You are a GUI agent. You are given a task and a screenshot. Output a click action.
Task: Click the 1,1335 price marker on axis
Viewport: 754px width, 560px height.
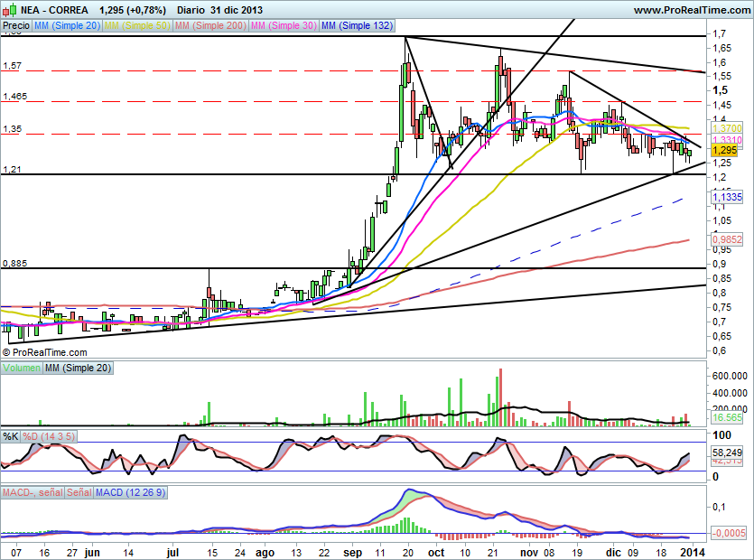point(727,196)
